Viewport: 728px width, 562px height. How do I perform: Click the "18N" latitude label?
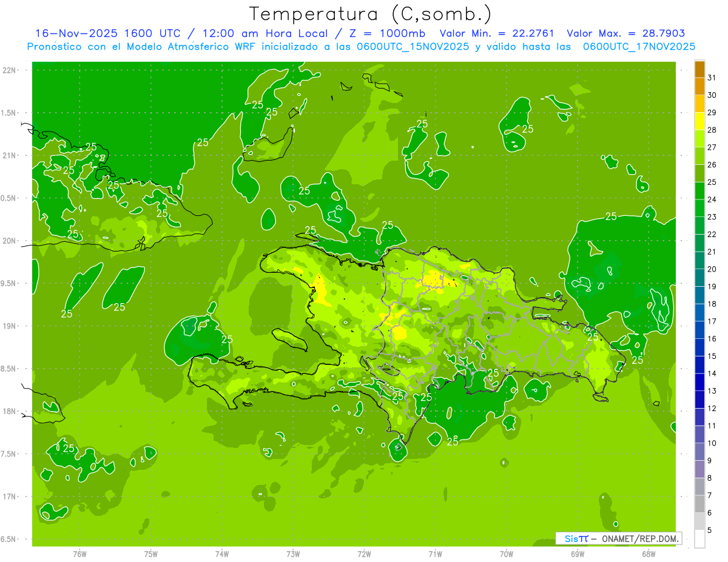(x=8, y=411)
